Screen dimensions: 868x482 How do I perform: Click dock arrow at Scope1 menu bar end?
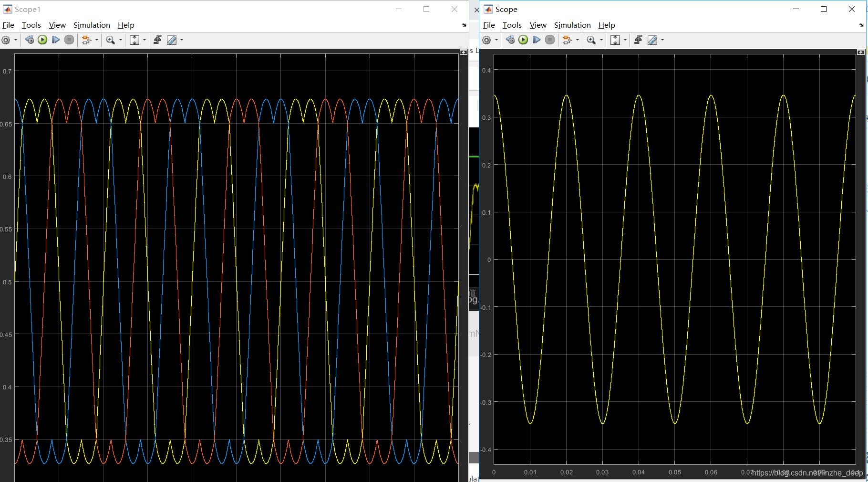coord(464,25)
